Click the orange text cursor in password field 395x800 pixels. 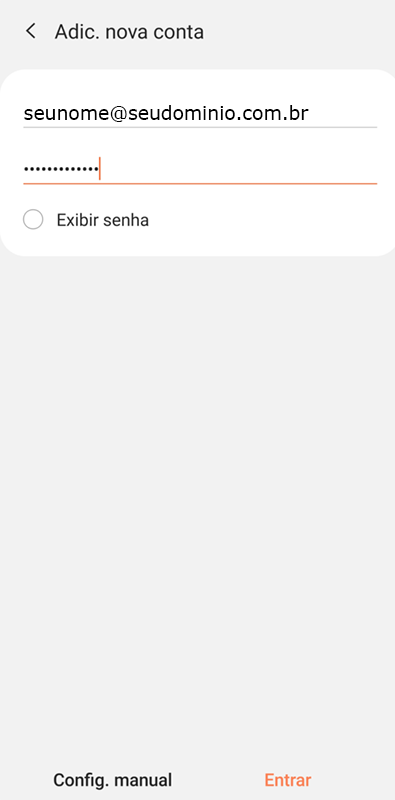pos(100,169)
